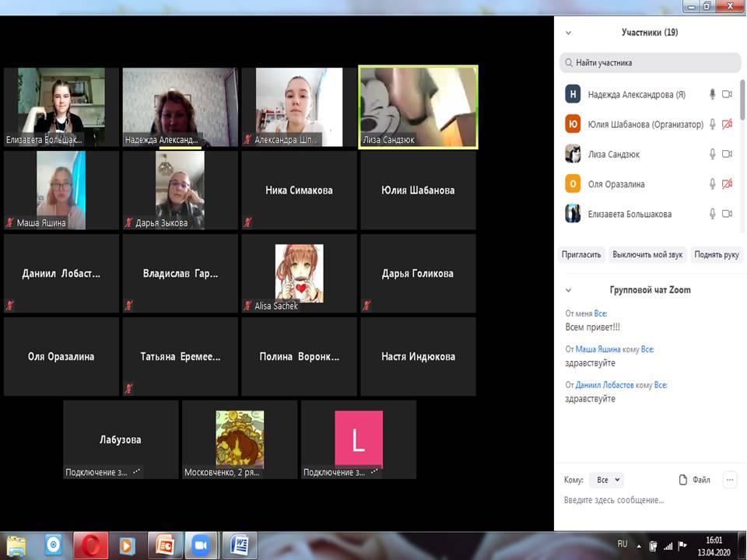
Task: Click the Пригласить button
Action: coord(582,254)
